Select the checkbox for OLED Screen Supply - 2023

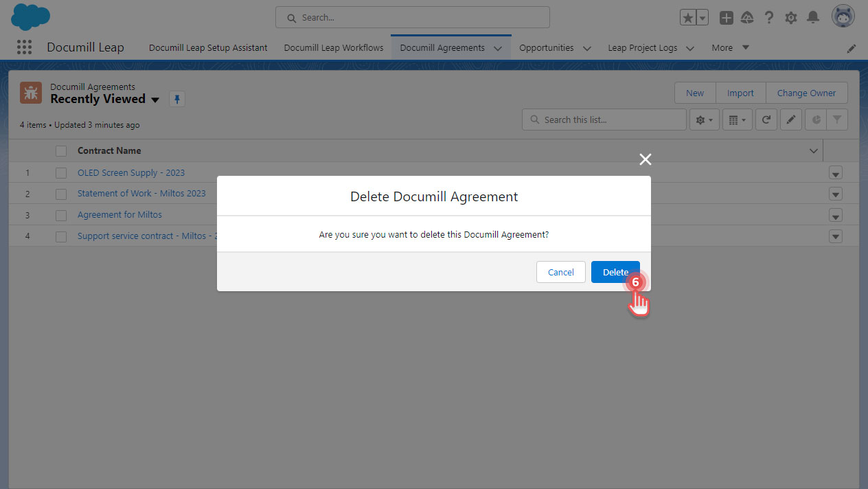tap(60, 172)
